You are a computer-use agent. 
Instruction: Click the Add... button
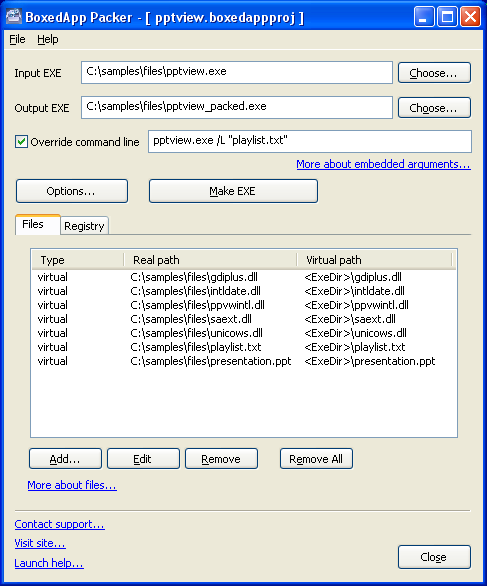(65, 459)
